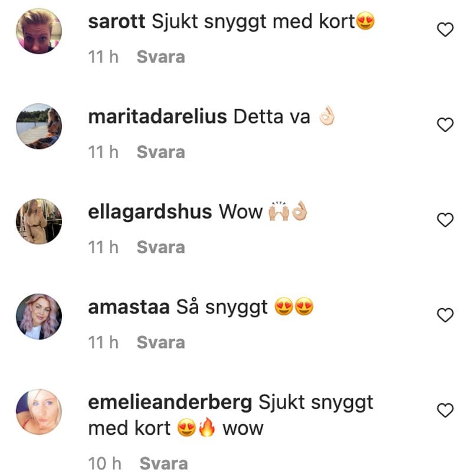Open maritadarelius's profile picture

coord(39,126)
